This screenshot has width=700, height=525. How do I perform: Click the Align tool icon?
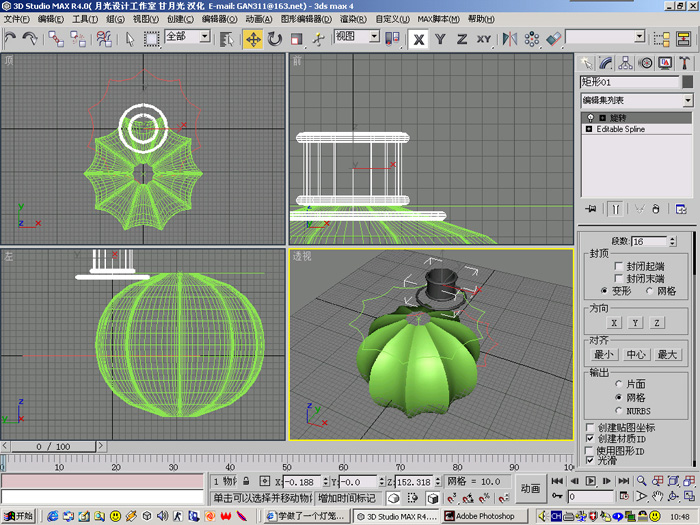click(553, 39)
